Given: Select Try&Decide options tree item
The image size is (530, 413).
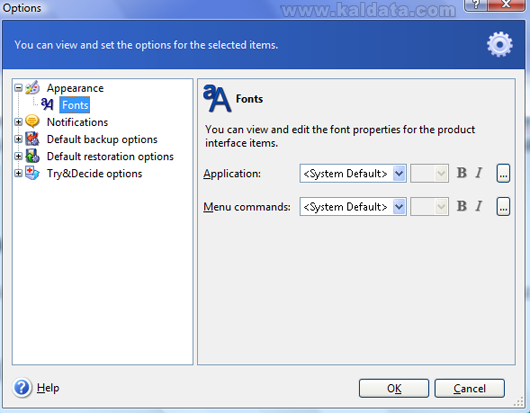Looking at the screenshot, I should (x=94, y=173).
